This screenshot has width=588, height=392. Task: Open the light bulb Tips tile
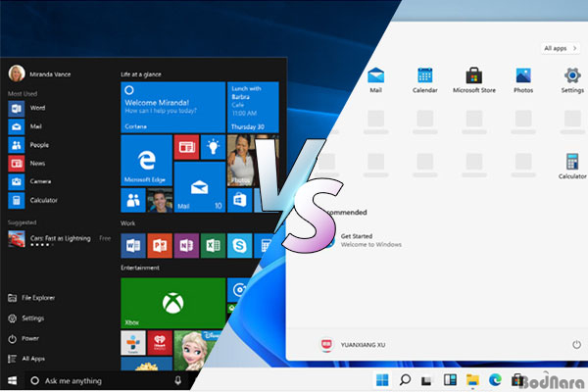pyautogui.click(x=213, y=147)
